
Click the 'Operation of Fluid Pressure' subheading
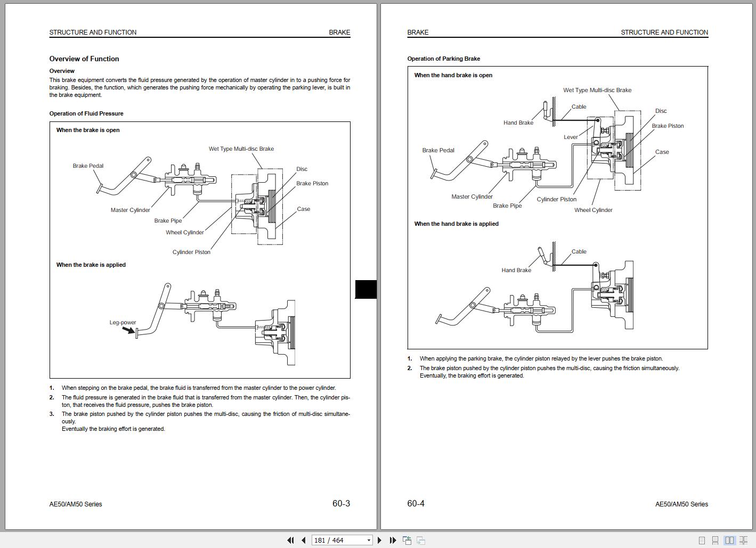[86, 113]
